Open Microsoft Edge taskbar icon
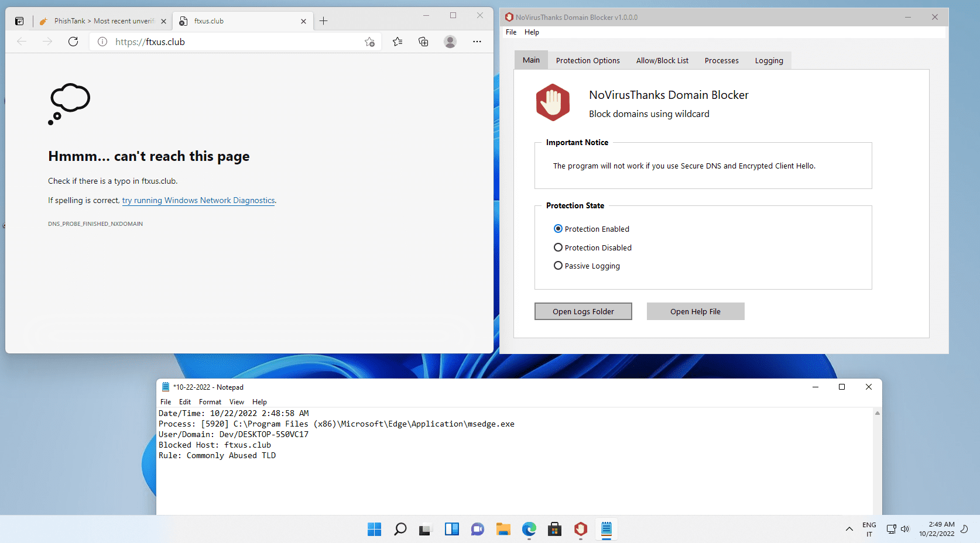 (x=529, y=530)
